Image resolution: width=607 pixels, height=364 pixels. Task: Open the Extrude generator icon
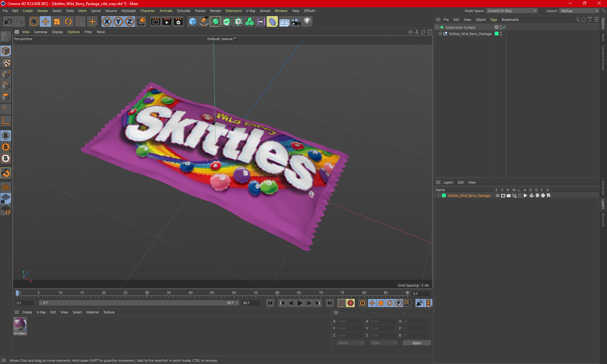pyautogui.click(x=227, y=21)
